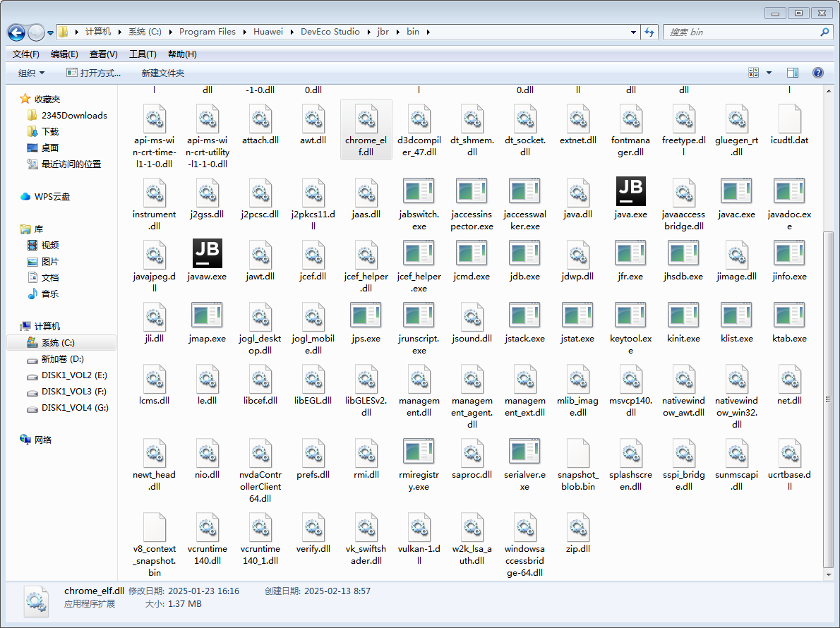Open 下载 in favorites

tap(43, 131)
